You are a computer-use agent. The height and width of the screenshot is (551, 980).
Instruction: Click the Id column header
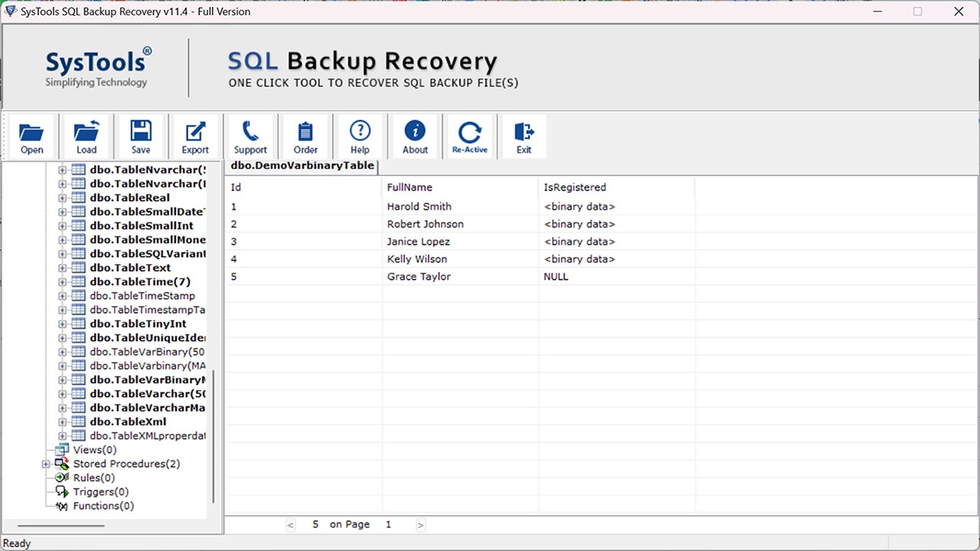(304, 187)
